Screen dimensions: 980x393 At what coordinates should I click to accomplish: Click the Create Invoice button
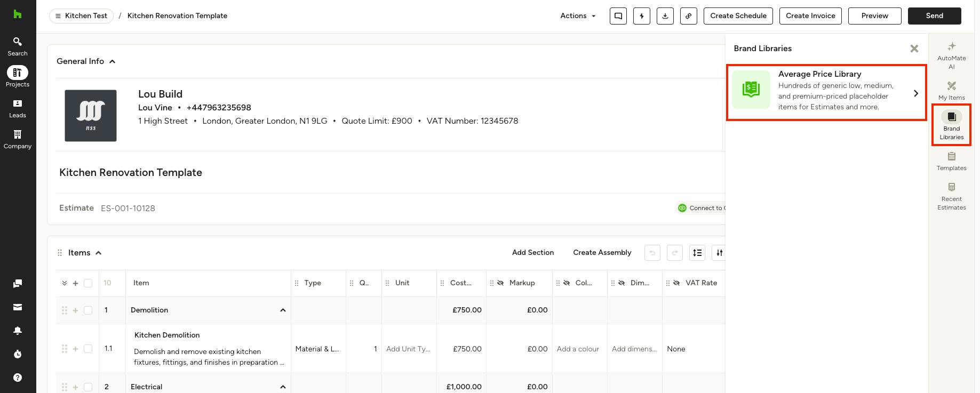coord(810,16)
